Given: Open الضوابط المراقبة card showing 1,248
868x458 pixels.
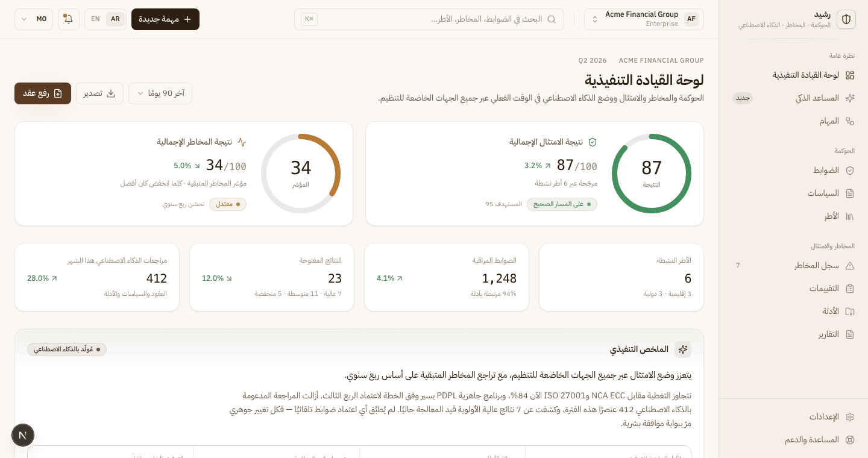Looking at the screenshot, I should click(x=447, y=277).
